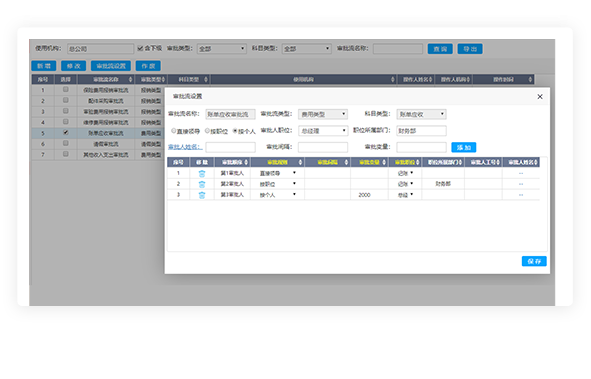This screenshot has width=591, height=379.
Task: Click the -- link in 第3审批人 row
Action: (x=521, y=195)
